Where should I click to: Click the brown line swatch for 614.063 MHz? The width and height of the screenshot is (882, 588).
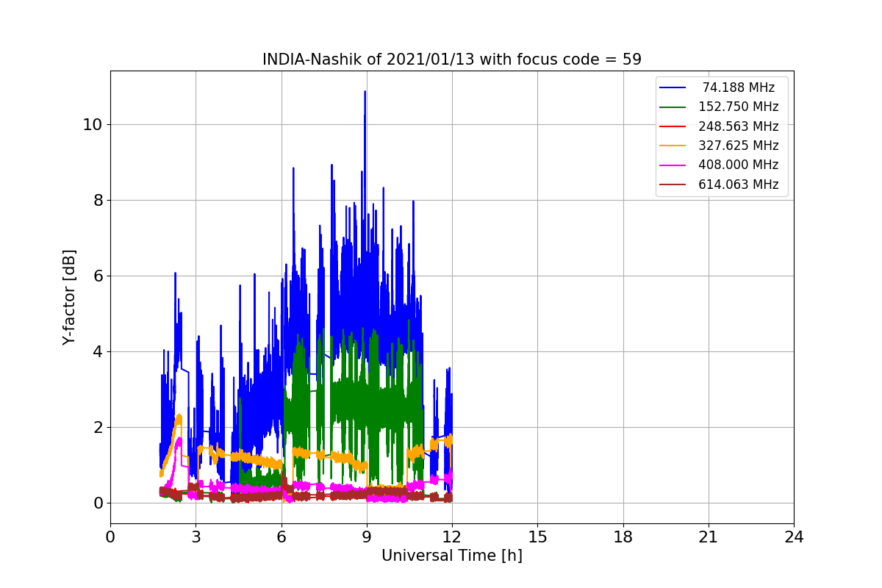coord(673,185)
